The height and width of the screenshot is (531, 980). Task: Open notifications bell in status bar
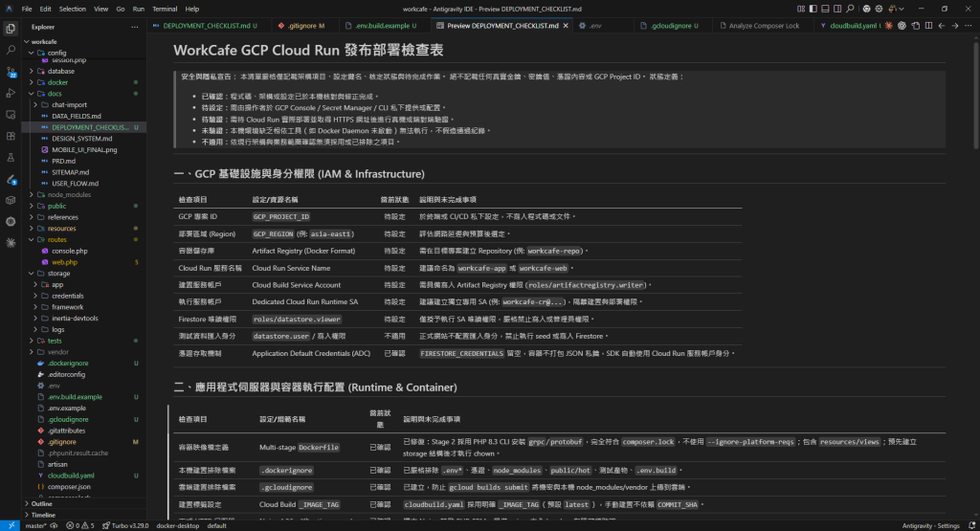[972, 525]
